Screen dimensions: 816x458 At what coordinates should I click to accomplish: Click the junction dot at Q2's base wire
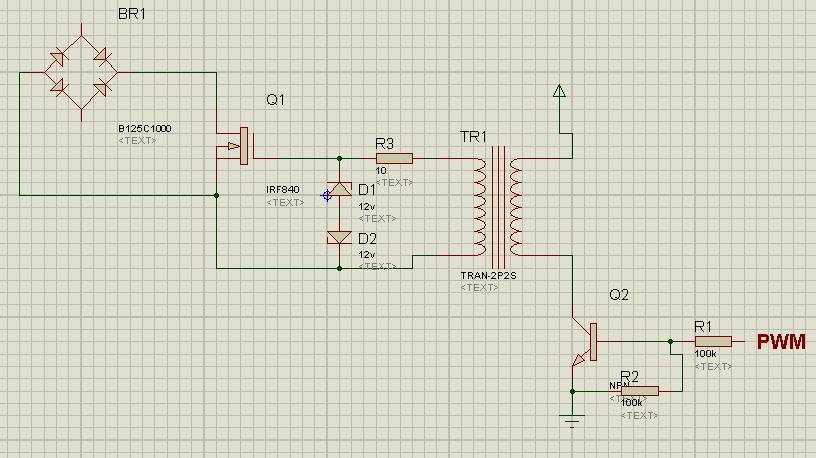[671, 341]
